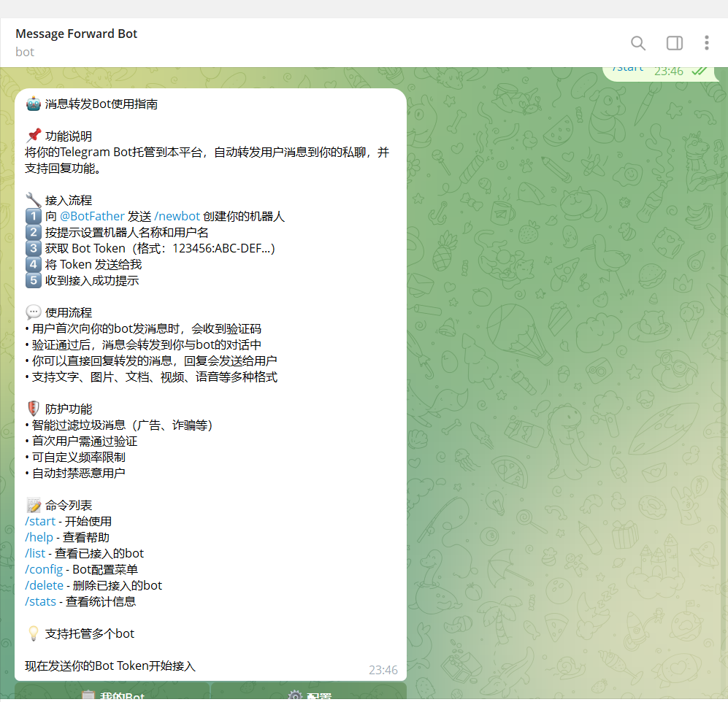Image resolution: width=728 pixels, height=702 pixels.
Task: Click the sent /start message bubble
Action: click(x=661, y=73)
